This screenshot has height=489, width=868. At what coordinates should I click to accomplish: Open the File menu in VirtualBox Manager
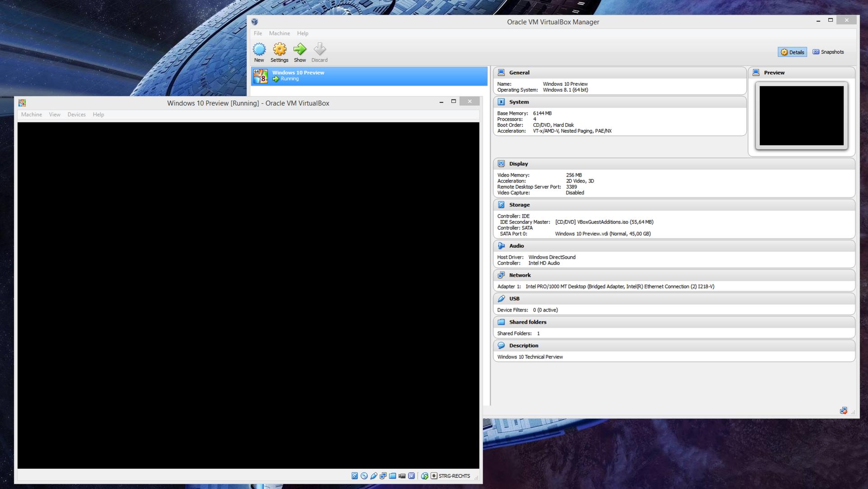(x=258, y=33)
